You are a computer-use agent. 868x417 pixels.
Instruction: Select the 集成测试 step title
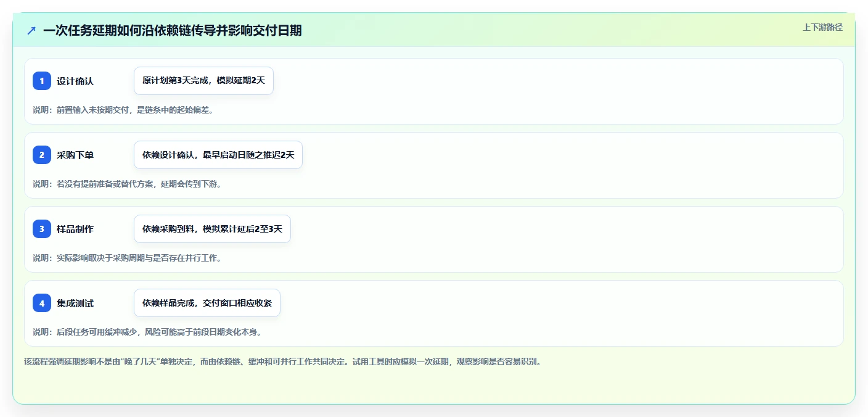click(x=75, y=303)
